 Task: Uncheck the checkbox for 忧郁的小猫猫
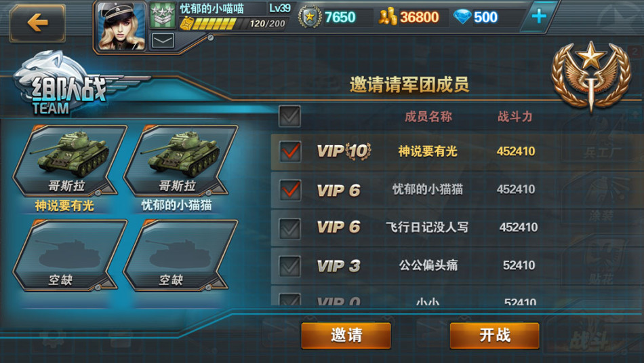[x=290, y=190]
